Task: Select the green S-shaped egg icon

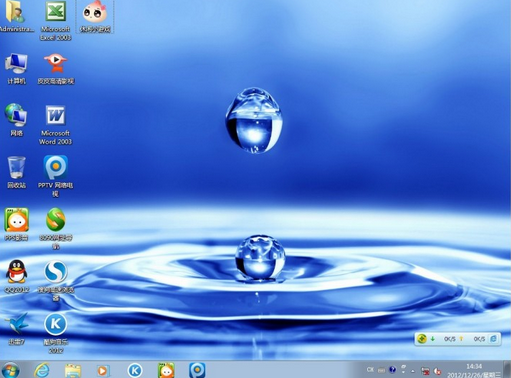Action: pyautogui.click(x=56, y=219)
